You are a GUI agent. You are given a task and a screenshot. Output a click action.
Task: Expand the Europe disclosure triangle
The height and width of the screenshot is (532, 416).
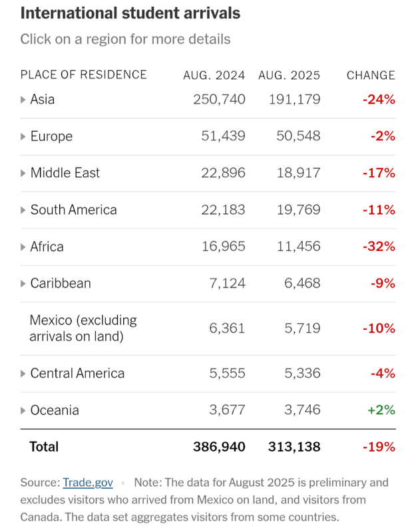click(x=23, y=137)
